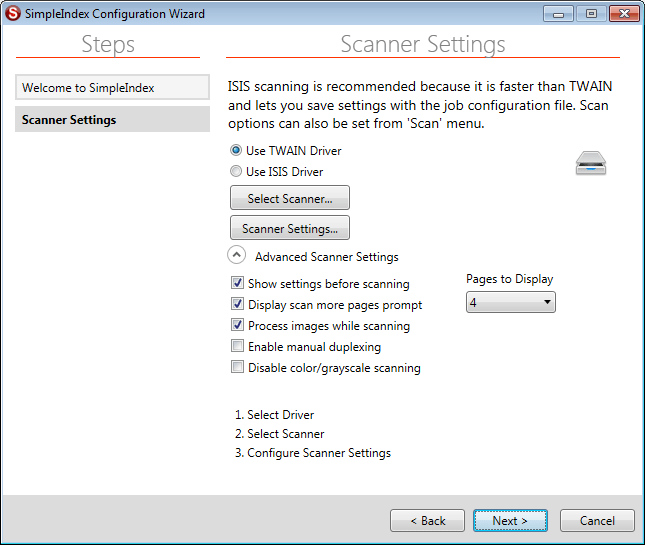The height and width of the screenshot is (545, 645).
Task: Go to previous page with Back
Action: tap(427, 521)
